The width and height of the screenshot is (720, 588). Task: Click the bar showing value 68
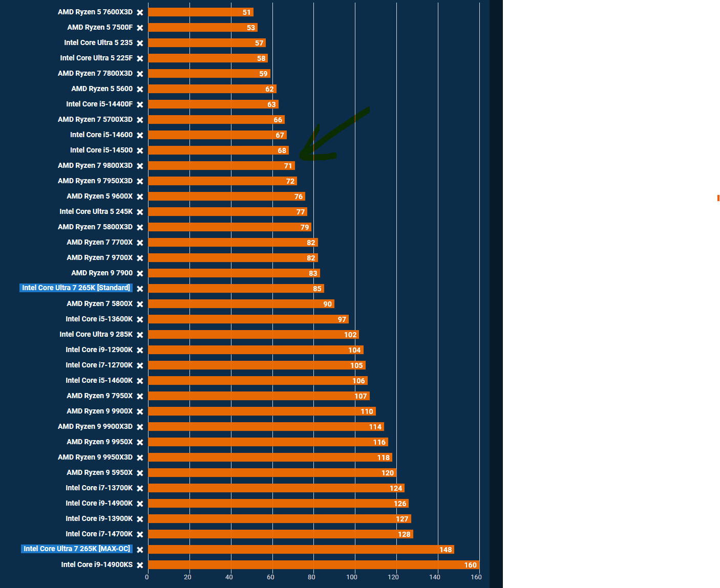pyautogui.click(x=218, y=150)
